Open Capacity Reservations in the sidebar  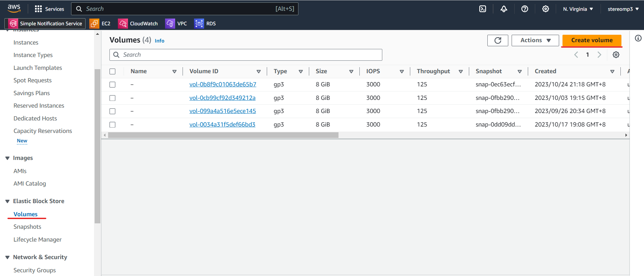pos(43,131)
